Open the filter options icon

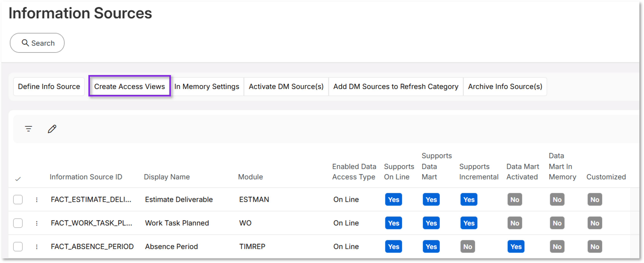click(x=28, y=129)
